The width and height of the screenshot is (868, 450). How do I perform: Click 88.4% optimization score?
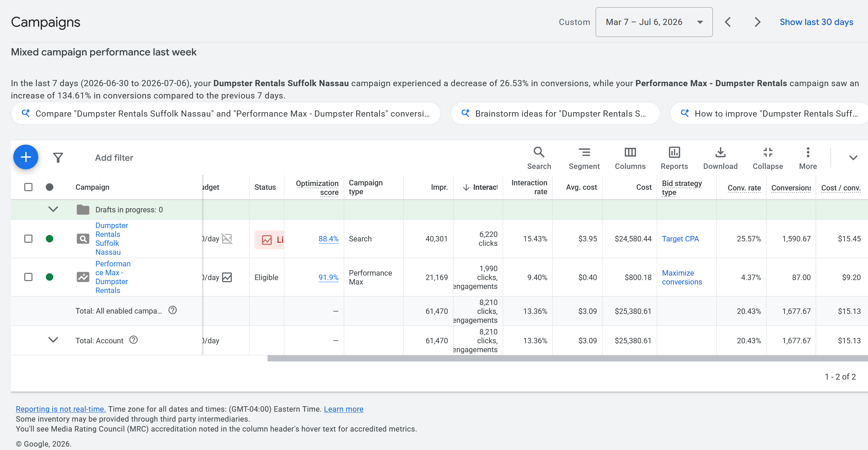click(328, 239)
